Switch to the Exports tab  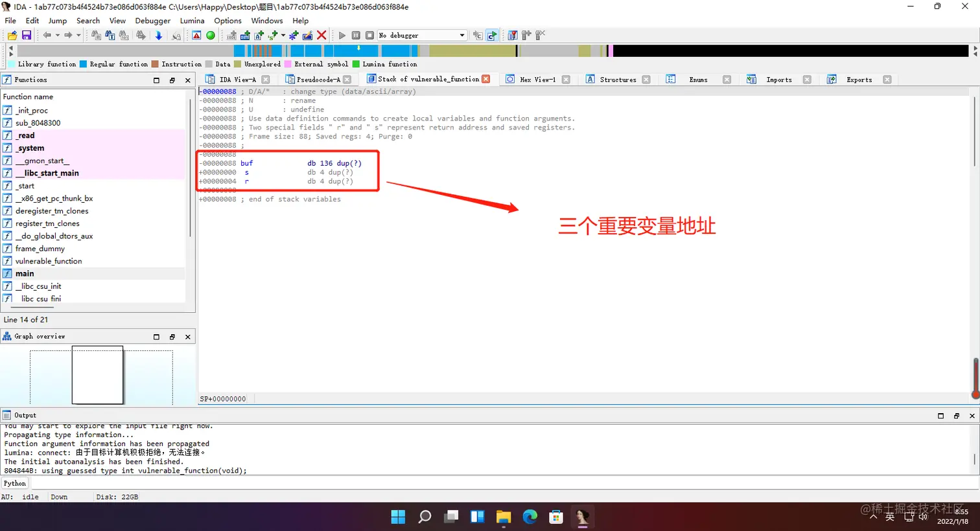[859, 80]
